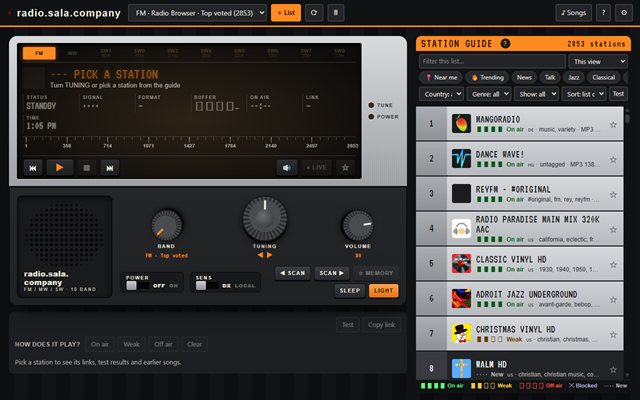Image resolution: width=640 pixels, height=400 pixels.
Task: Open the Songs panel button
Action: (573, 13)
